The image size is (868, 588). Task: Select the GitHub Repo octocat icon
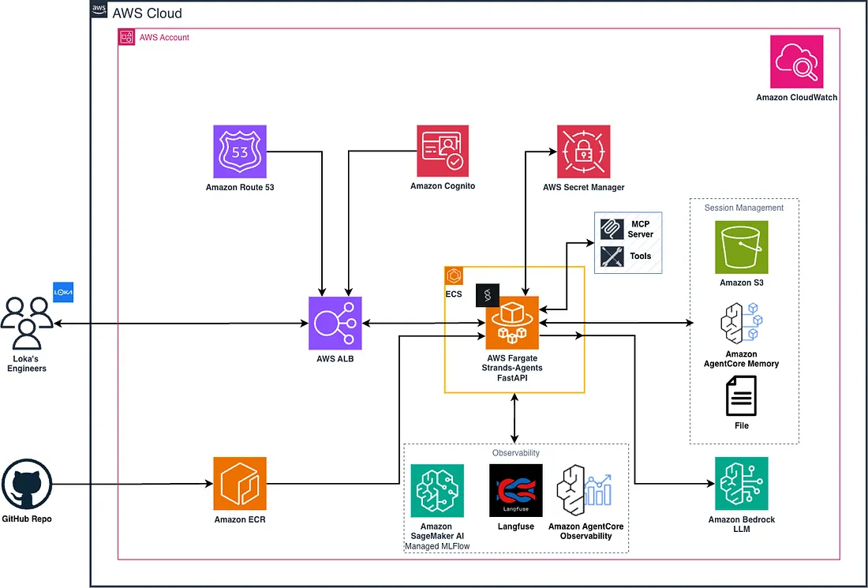tap(27, 484)
